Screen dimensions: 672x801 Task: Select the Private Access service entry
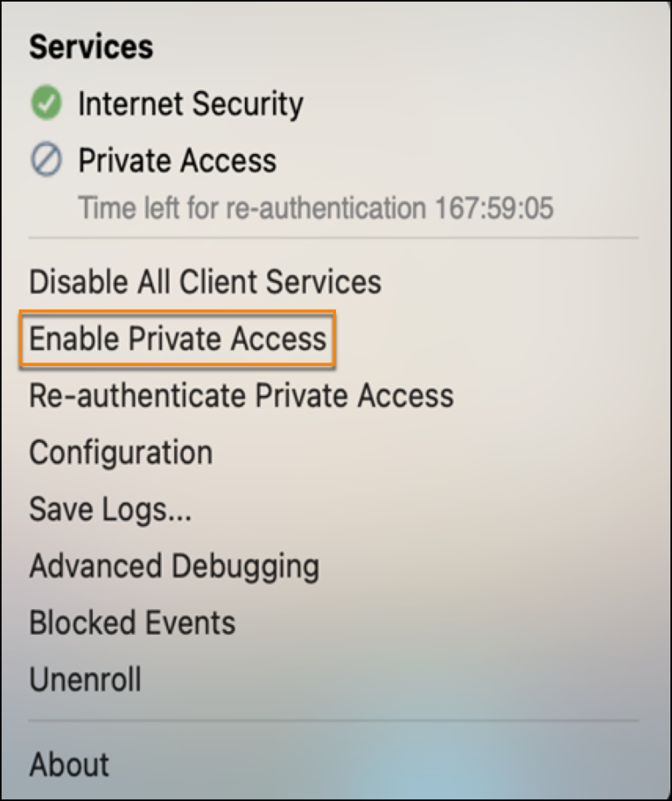pos(177,159)
